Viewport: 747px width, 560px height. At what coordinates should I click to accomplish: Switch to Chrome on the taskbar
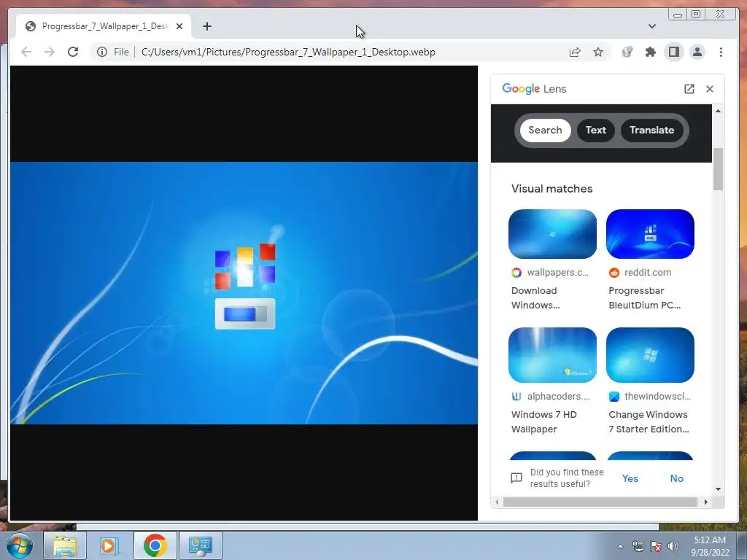point(155,545)
